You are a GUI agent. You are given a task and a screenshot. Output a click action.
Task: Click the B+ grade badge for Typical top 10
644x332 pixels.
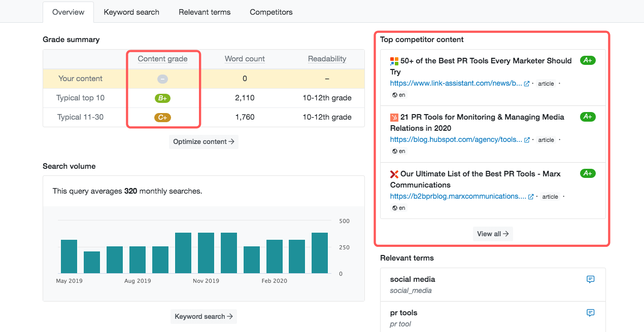click(162, 98)
